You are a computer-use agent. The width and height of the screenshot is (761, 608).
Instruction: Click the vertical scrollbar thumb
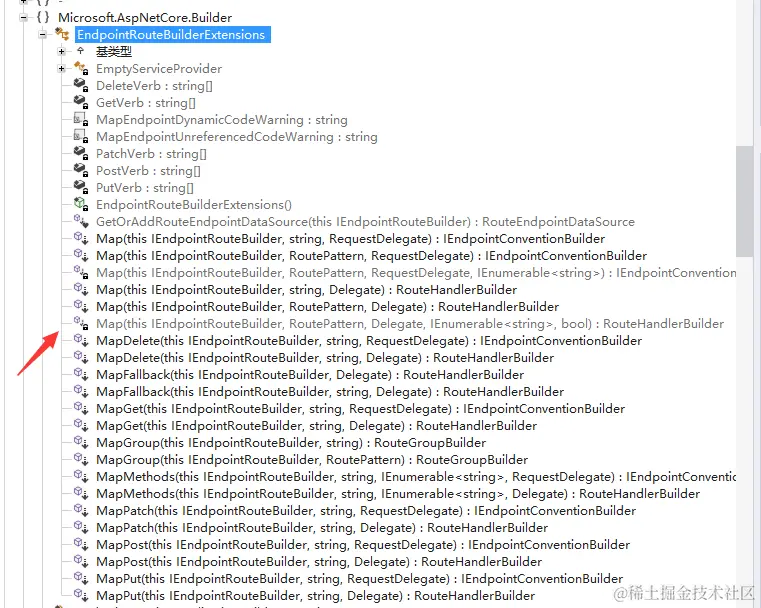[744, 201]
